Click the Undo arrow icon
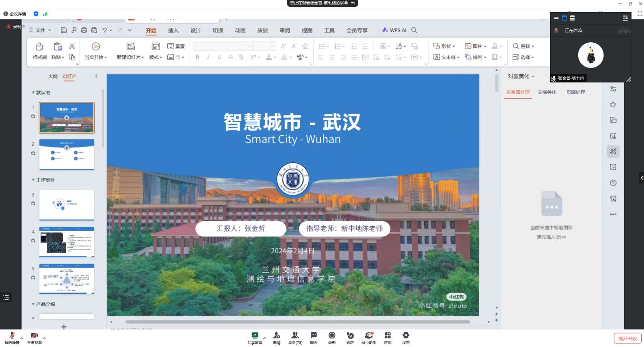This screenshot has height=347, width=644. click(105, 30)
